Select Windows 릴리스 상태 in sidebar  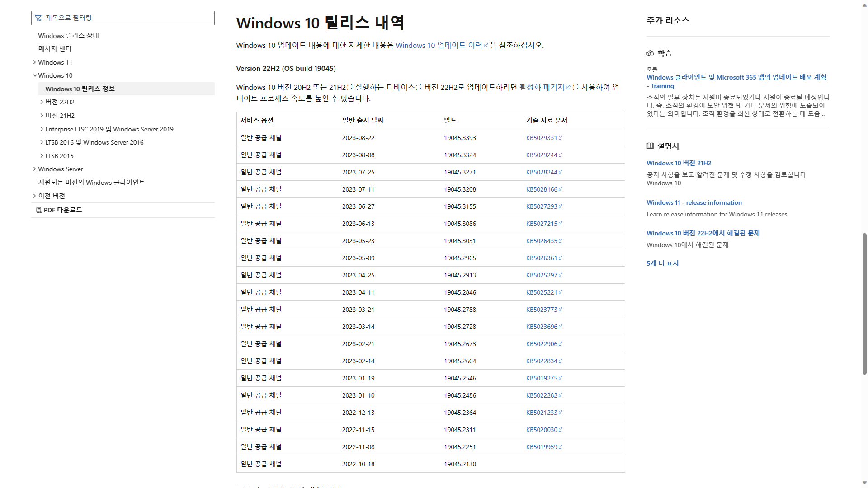click(68, 36)
